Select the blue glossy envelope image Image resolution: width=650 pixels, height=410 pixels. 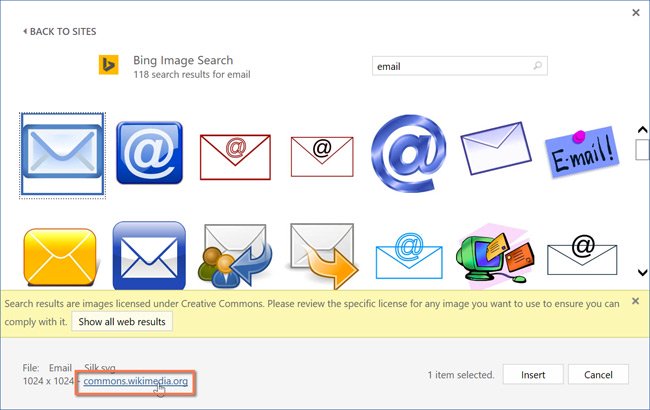point(61,152)
